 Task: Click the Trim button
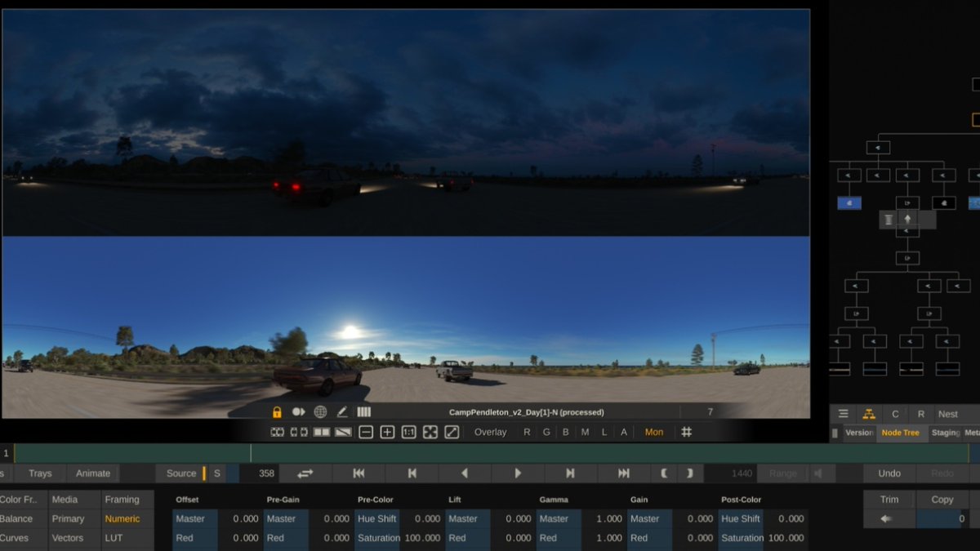coord(889,500)
